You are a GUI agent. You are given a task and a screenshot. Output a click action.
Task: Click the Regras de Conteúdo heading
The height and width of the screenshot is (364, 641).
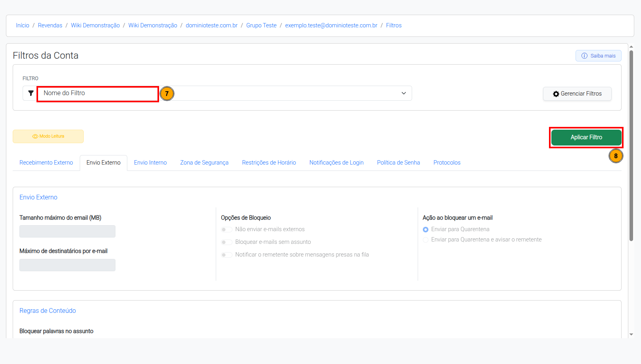click(48, 311)
